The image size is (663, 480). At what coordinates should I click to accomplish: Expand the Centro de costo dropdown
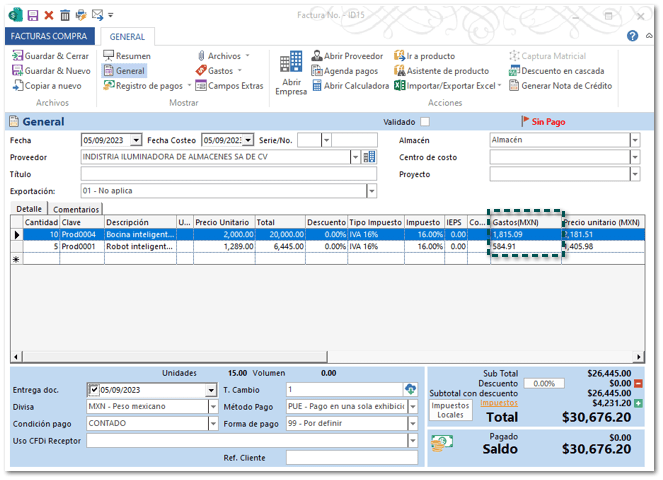[635, 157]
